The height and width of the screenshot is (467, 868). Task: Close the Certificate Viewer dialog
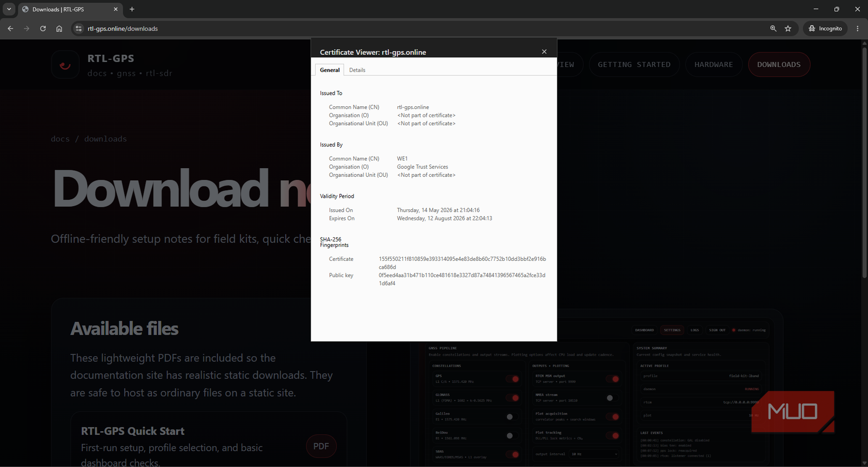tap(544, 52)
